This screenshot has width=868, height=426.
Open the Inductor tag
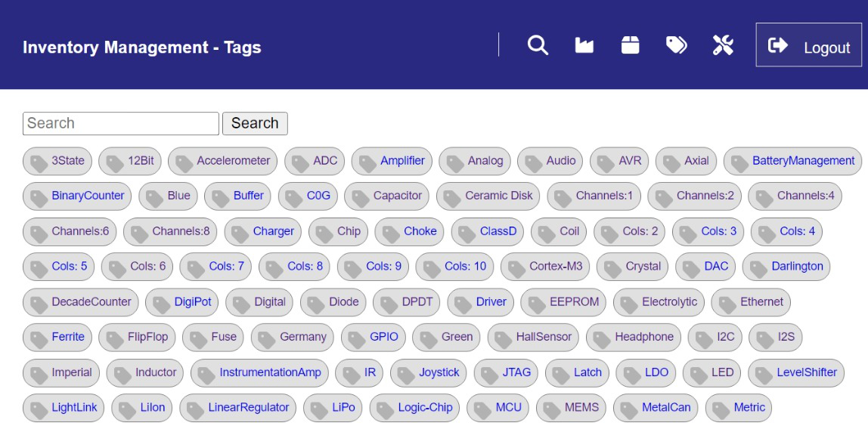click(145, 373)
